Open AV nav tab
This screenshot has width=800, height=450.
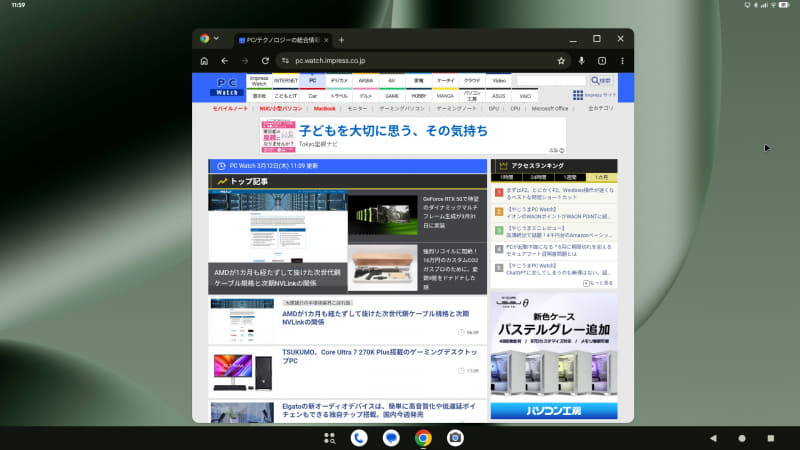[392, 81]
